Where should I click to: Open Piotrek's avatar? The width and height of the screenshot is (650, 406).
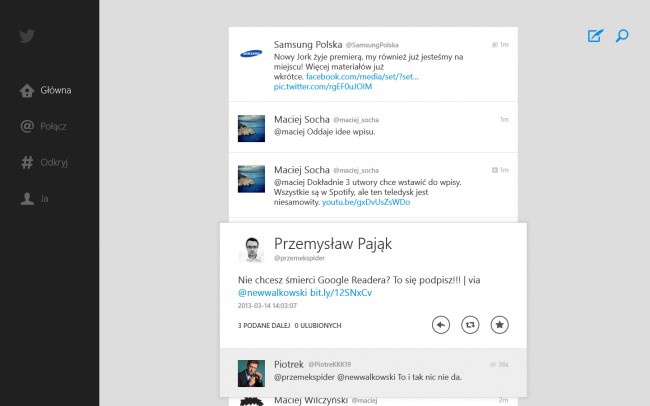click(251, 374)
